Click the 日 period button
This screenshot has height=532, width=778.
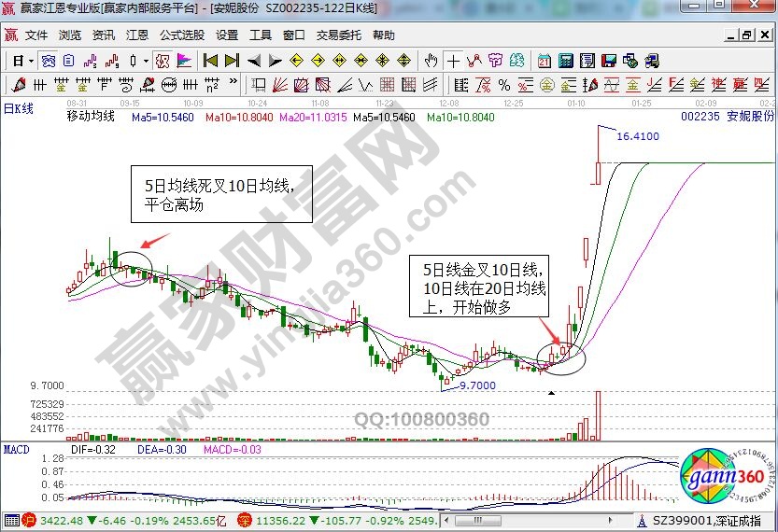(x=19, y=61)
